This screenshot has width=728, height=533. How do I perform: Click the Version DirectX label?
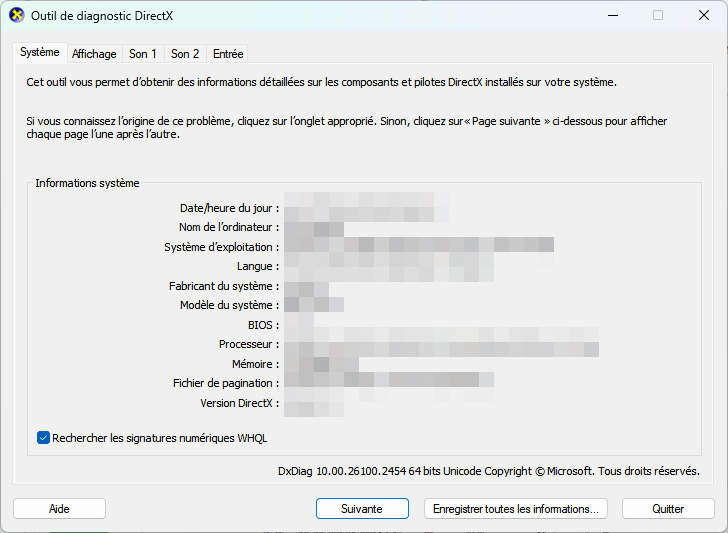pyautogui.click(x=240, y=403)
